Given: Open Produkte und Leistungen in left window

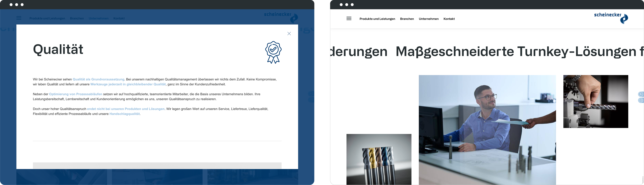Looking at the screenshot, I should 47,18.
